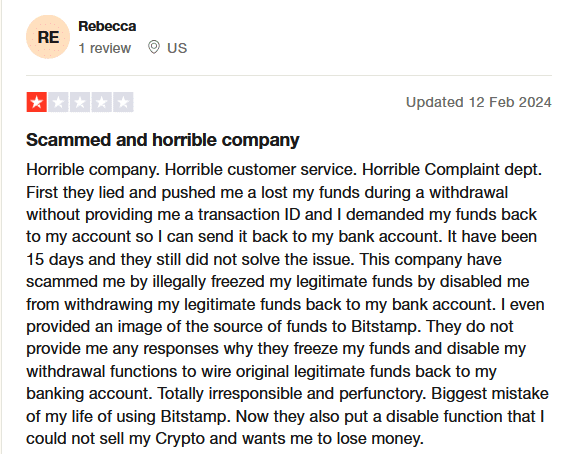Select the fifth grey rating star
575x454 pixels.
pos(123,102)
